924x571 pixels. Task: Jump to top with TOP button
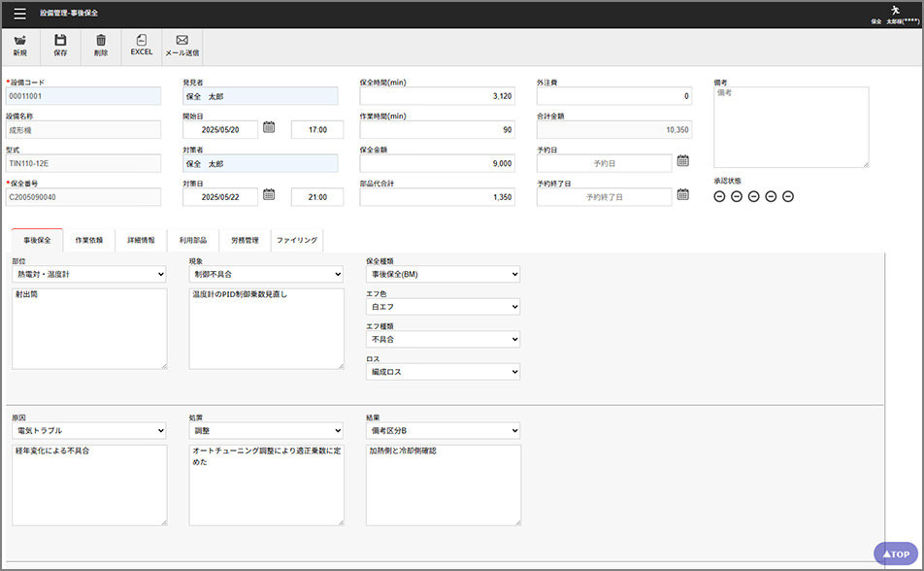click(896, 554)
